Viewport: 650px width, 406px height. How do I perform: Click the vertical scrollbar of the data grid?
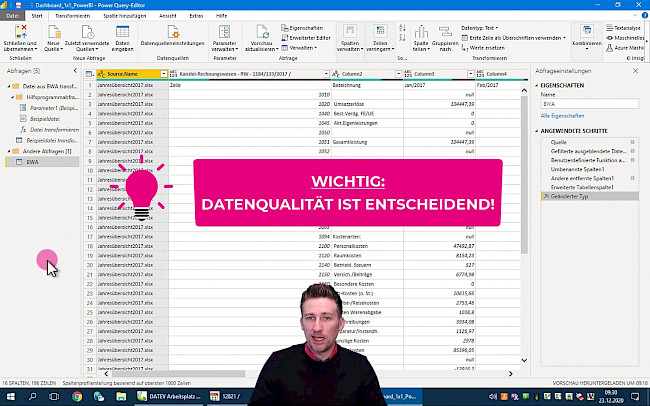click(524, 174)
